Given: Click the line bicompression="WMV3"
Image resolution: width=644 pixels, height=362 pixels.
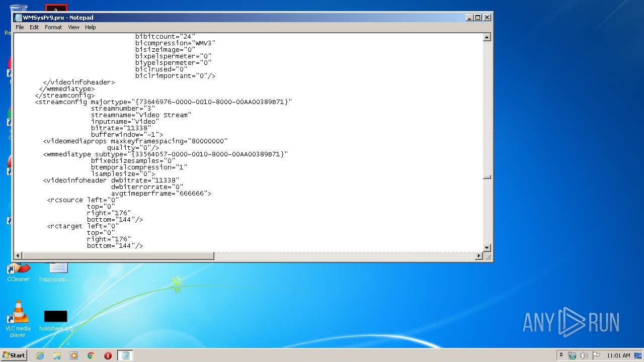Looking at the screenshot, I should pos(175,43).
